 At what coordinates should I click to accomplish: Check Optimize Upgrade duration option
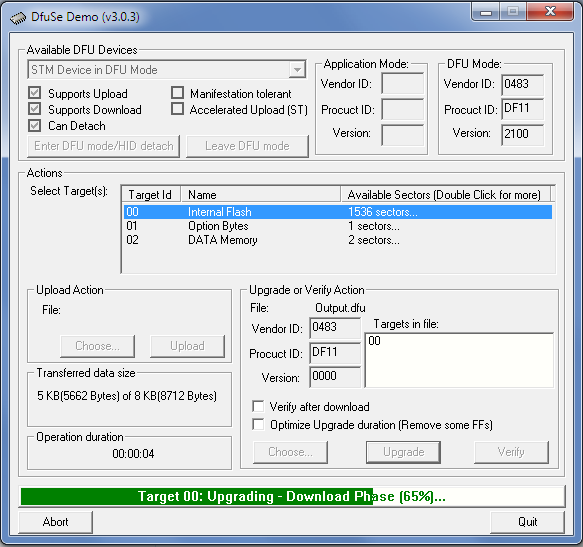coord(258,424)
